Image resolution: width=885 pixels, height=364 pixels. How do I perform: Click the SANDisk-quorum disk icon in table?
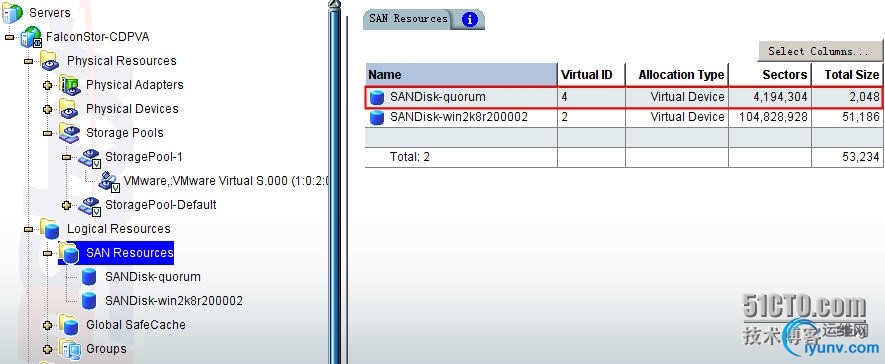tap(376, 97)
